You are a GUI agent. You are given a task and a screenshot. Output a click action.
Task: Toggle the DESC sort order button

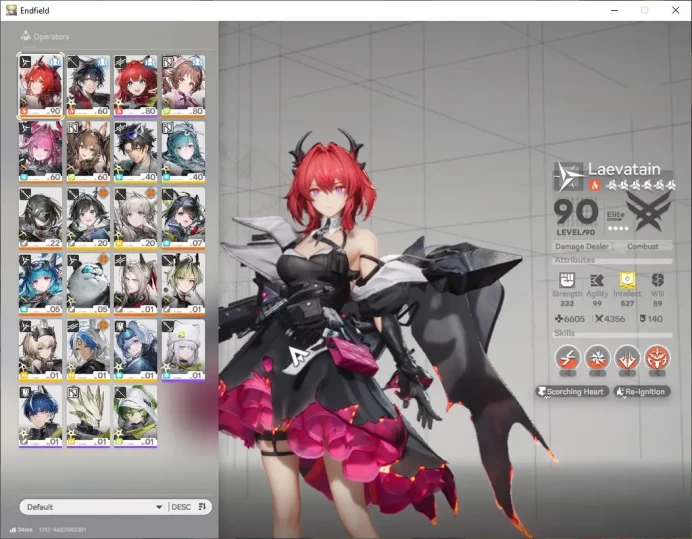click(x=181, y=507)
